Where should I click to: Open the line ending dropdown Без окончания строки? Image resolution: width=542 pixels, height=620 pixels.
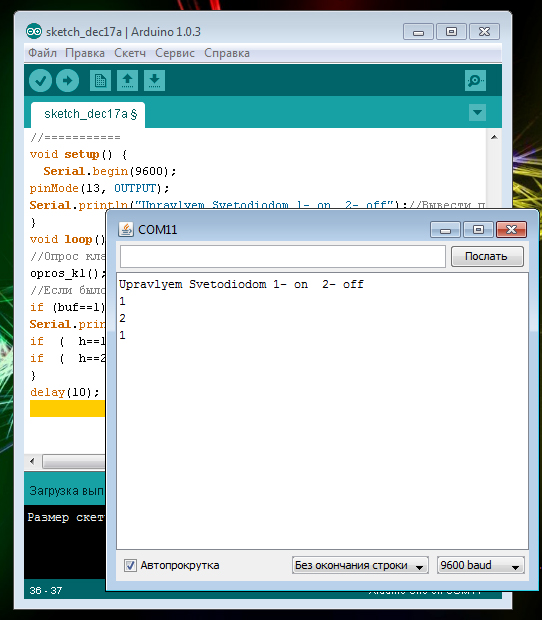[360, 565]
